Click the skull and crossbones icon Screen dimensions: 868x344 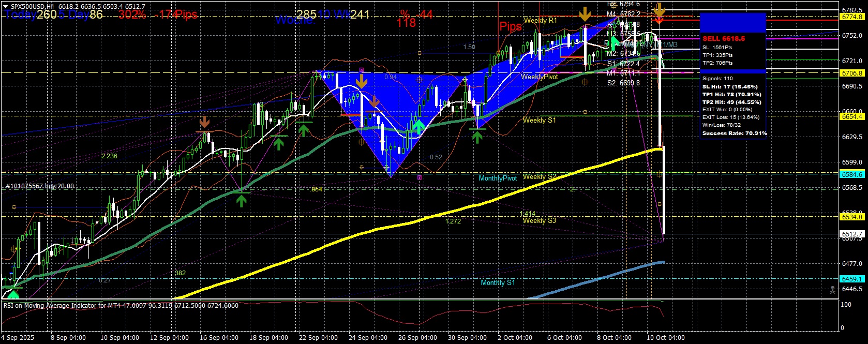[x=832, y=290]
